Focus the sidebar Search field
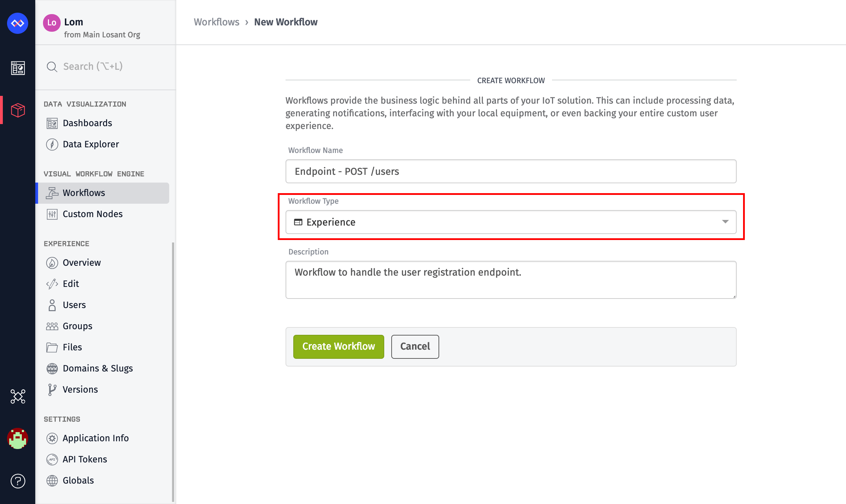Image resolution: width=846 pixels, height=504 pixels. pos(106,67)
